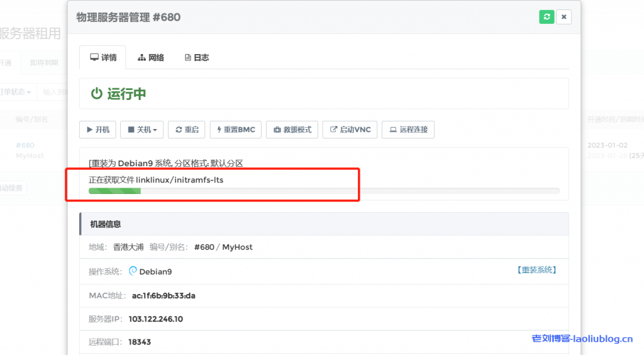This screenshot has height=355, width=644.
Task: Expand the 关机 shutdown dropdown
Action: point(142,130)
